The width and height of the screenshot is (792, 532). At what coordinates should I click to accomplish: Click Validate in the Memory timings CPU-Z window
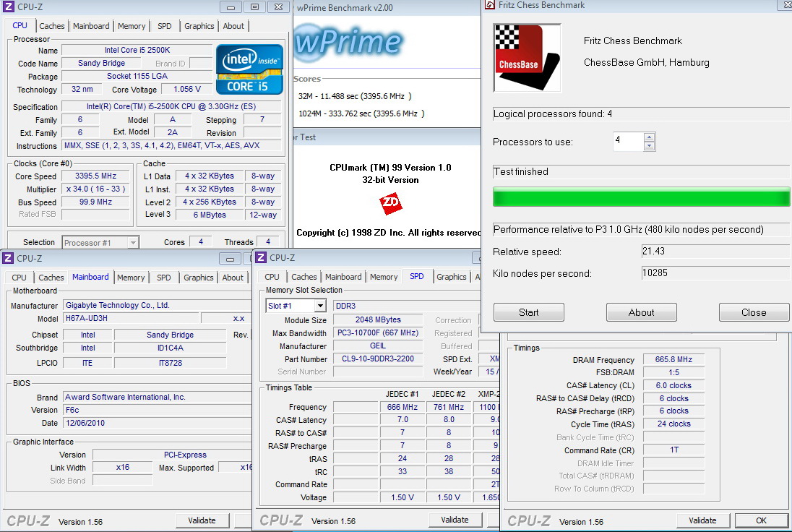tap(702, 520)
